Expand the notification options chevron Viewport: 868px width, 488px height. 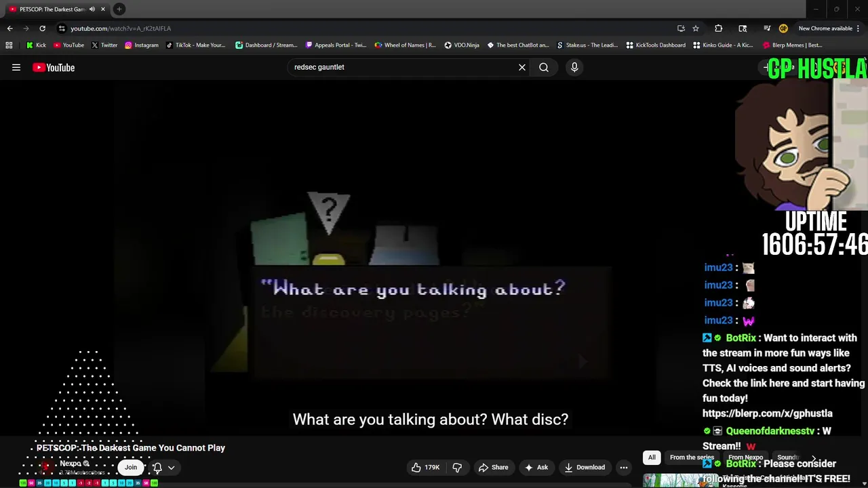(172, 467)
